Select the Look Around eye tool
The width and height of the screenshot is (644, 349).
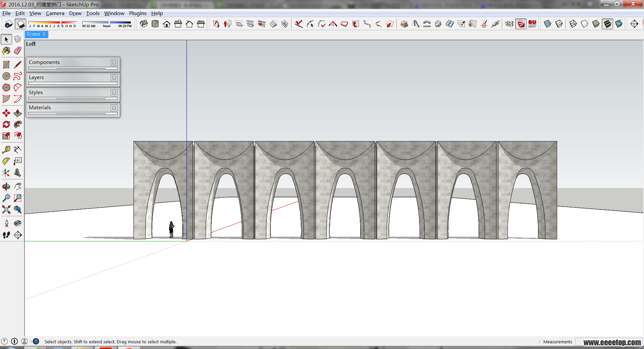point(18,224)
